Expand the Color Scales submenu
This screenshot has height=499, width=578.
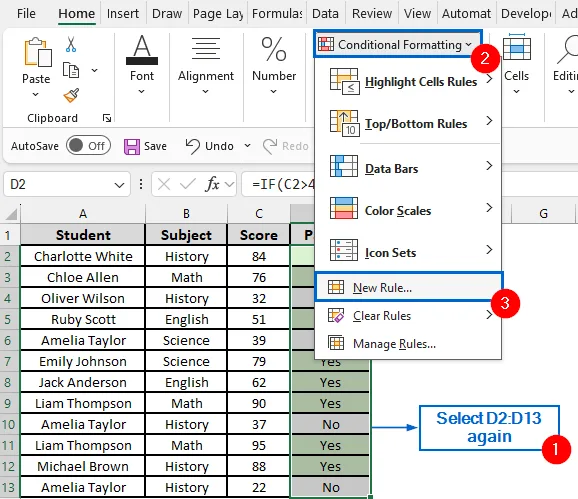tap(490, 208)
